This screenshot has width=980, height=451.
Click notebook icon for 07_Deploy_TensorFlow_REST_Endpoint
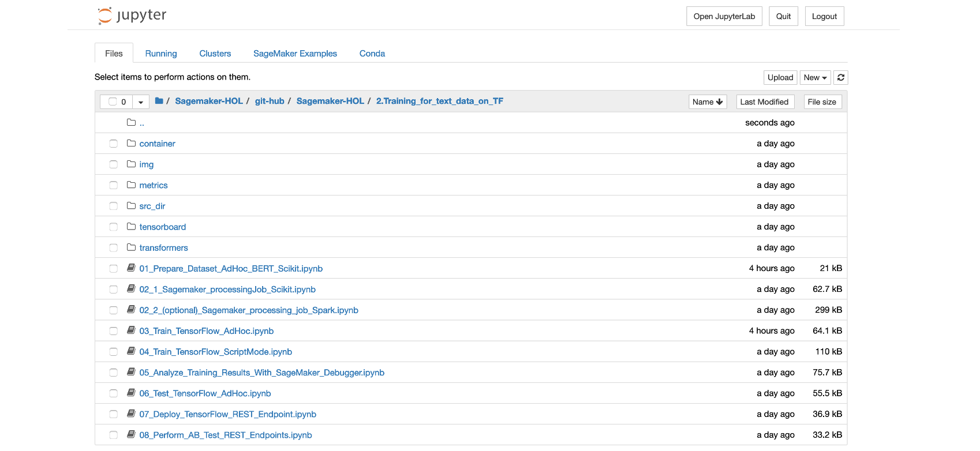pos(131,414)
